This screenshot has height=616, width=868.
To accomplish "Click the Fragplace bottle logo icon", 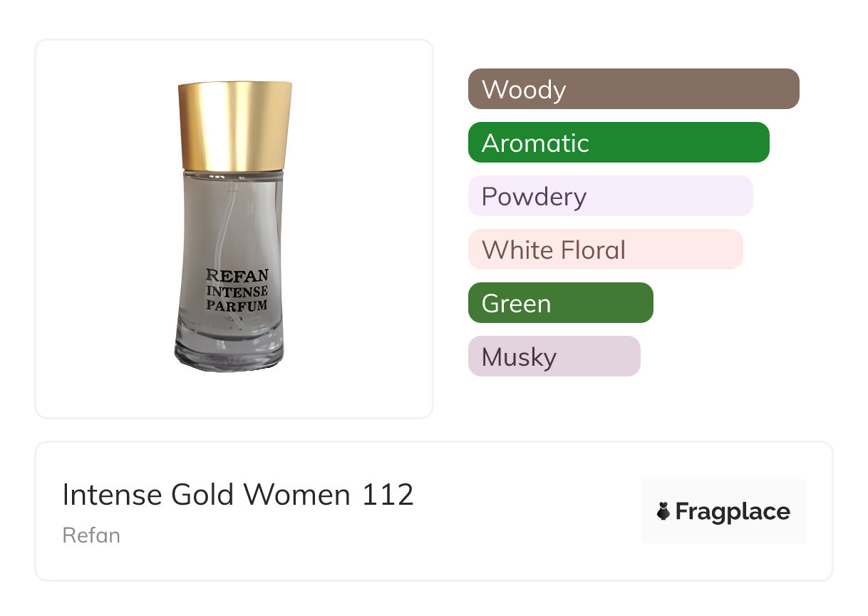I will click(663, 511).
